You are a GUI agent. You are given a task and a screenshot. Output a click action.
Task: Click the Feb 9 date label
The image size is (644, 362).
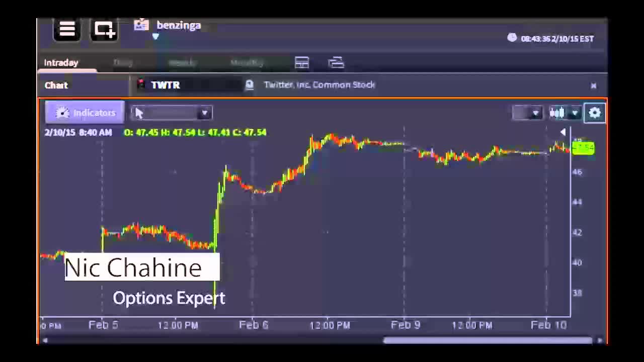[x=406, y=325]
